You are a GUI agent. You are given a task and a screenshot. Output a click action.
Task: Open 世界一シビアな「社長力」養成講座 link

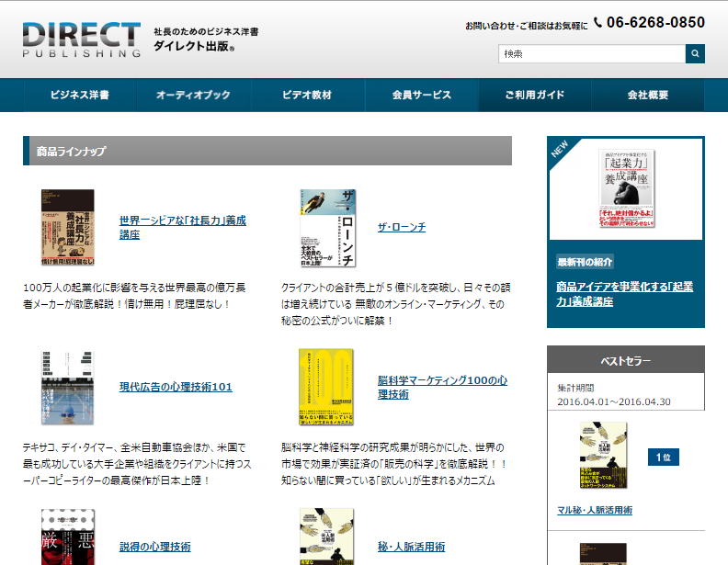[x=183, y=227]
